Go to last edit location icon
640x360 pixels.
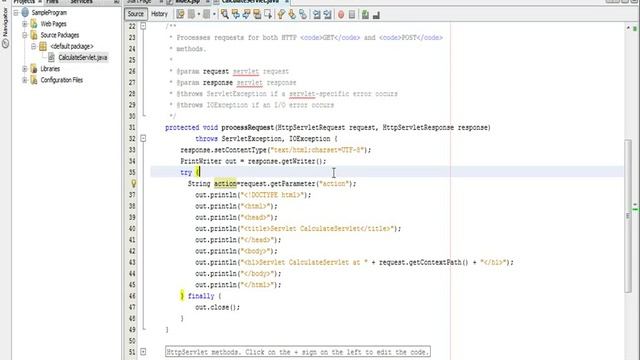(x=180, y=14)
